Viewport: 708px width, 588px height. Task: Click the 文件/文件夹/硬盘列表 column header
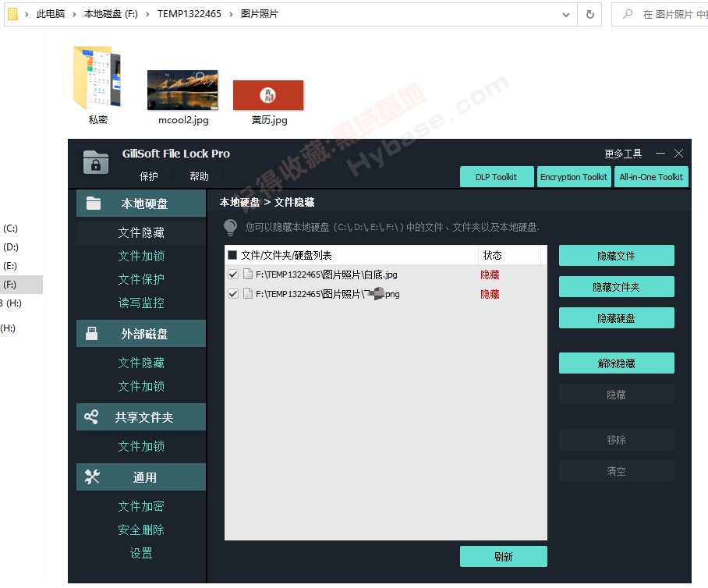pyautogui.click(x=286, y=255)
